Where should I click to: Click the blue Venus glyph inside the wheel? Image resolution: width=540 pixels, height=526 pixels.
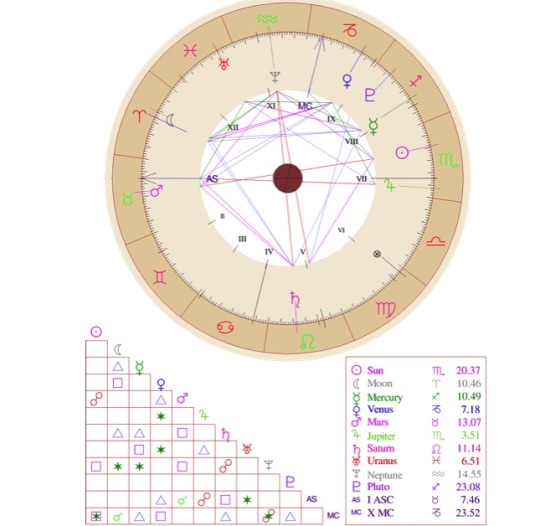347,81
